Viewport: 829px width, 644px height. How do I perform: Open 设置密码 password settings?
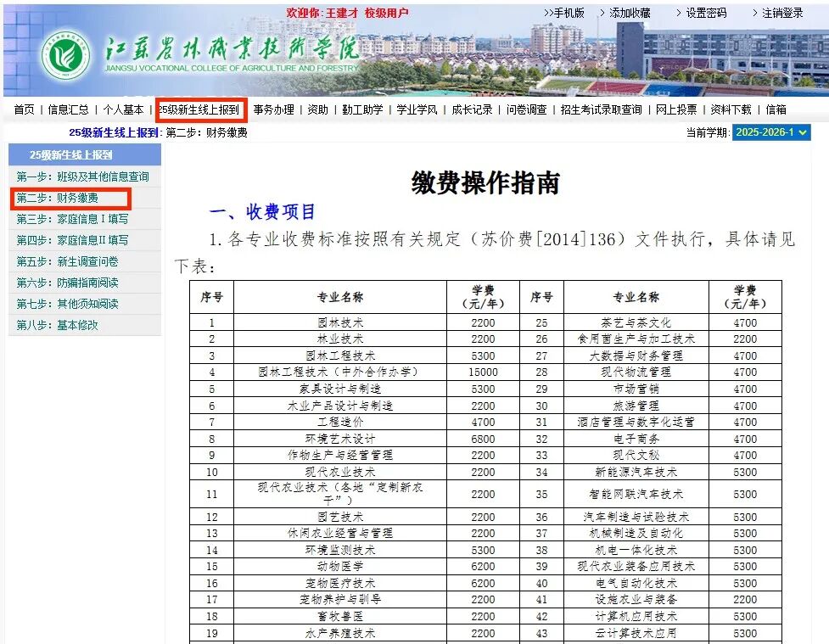[706, 13]
